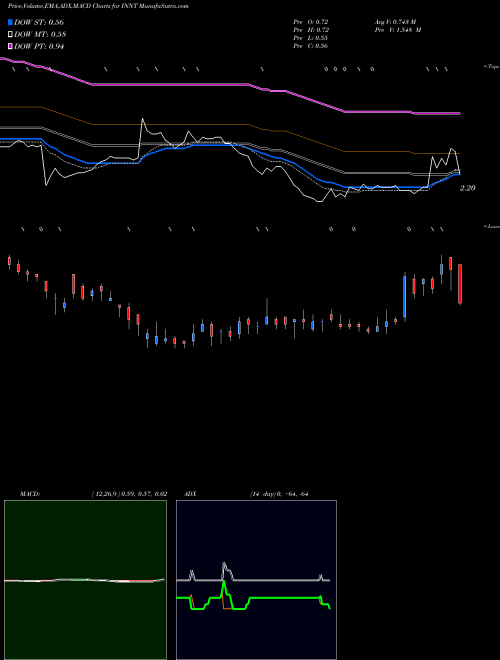Click the 'Pre H: 0.72' value

[x=311, y=30]
